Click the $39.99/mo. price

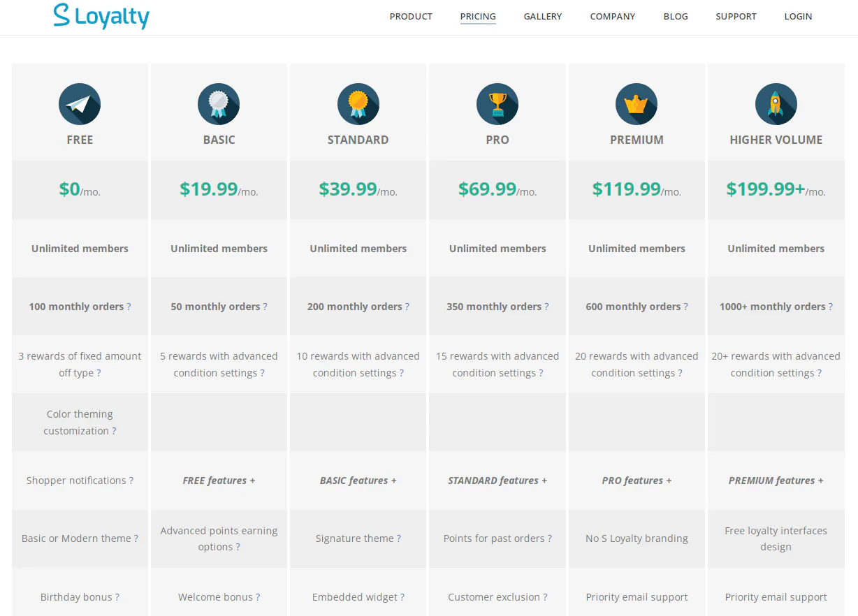point(358,189)
